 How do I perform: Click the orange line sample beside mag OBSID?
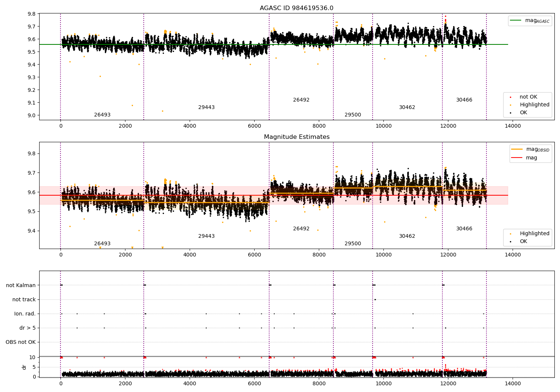tap(517, 149)
